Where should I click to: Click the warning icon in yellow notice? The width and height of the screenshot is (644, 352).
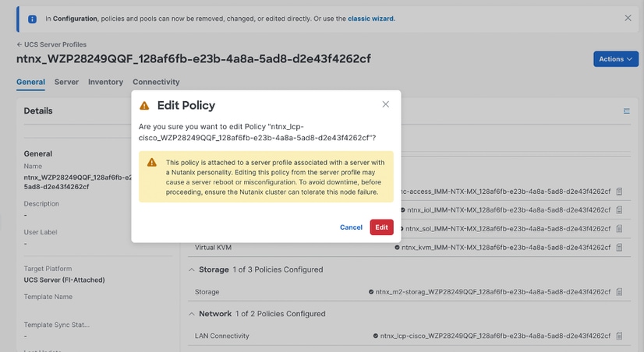click(152, 163)
